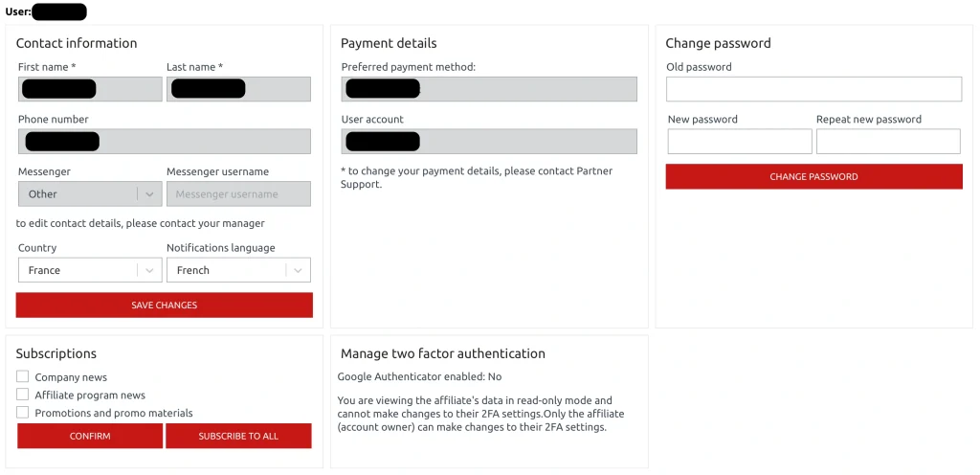This screenshot has width=980, height=475.
Task: Tick the Affiliate program news checkbox
Action: [23, 395]
